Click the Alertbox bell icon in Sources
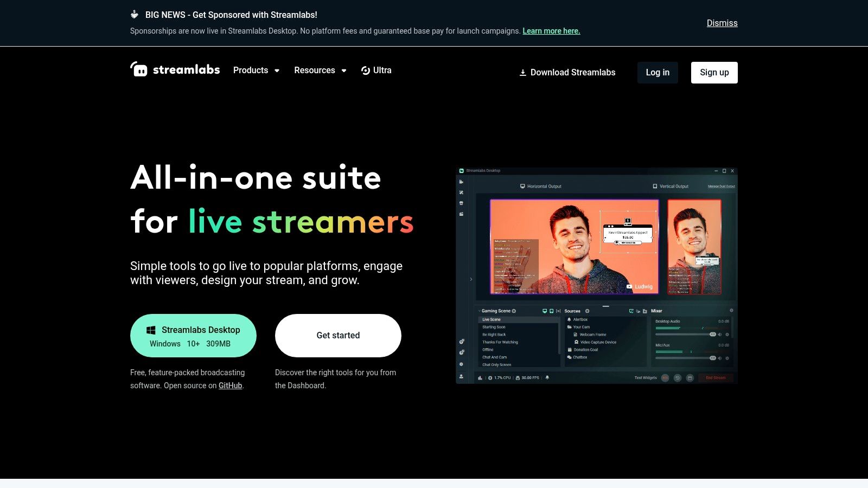Image resolution: width=868 pixels, height=488 pixels. [569, 319]
